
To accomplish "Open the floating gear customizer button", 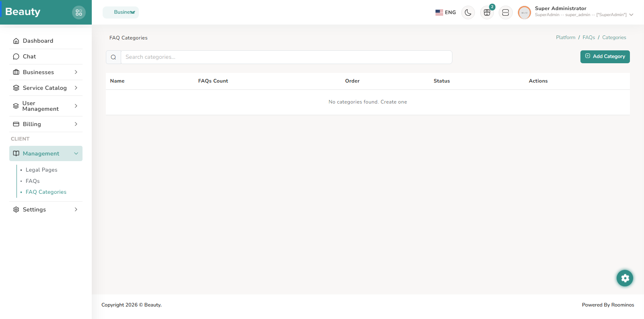I will pos(625,278).
